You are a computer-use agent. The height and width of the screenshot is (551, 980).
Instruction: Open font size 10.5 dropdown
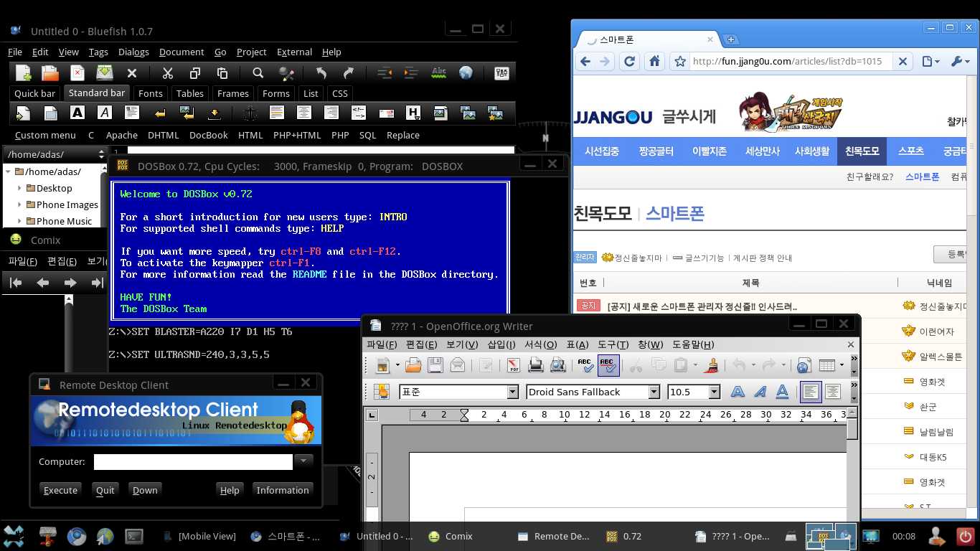714,392
